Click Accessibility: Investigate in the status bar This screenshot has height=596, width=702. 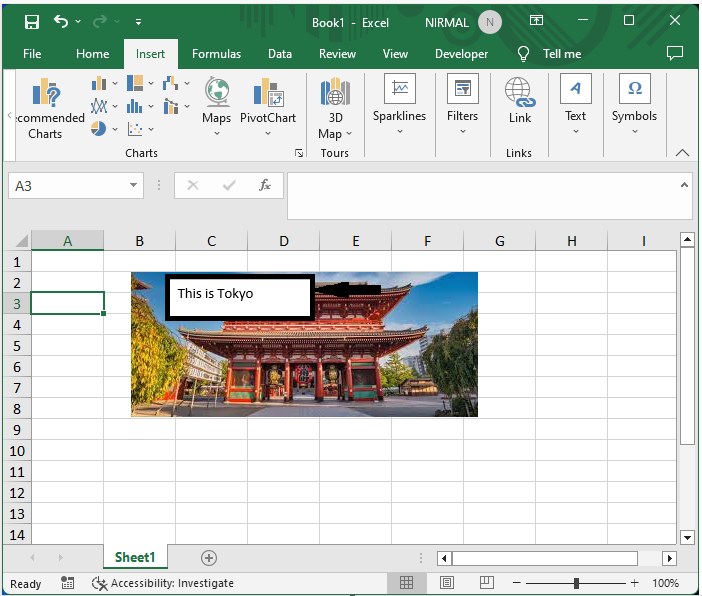pyautogui.click(x=164, y=583)
